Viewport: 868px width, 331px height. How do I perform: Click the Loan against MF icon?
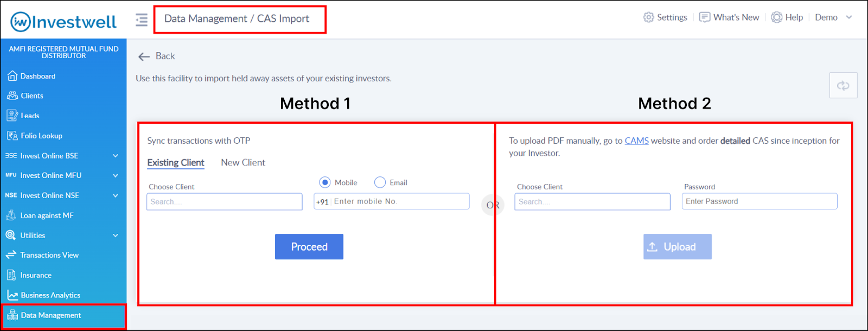click(x=11, y=215)
